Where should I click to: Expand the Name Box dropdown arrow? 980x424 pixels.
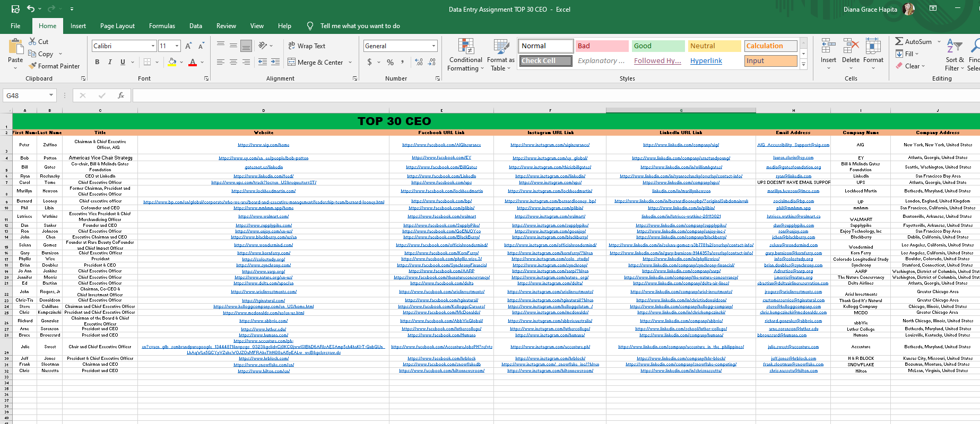(51, 95)
